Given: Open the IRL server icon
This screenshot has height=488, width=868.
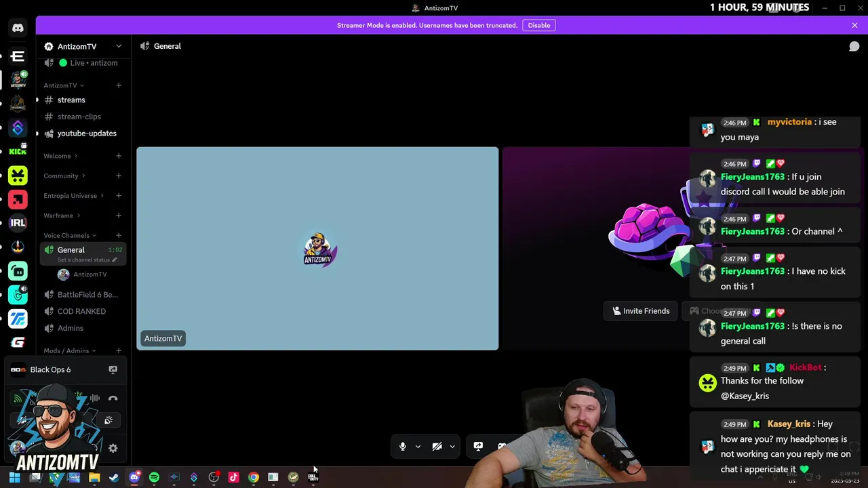Looking at the screenshot, I should [18, 223].
